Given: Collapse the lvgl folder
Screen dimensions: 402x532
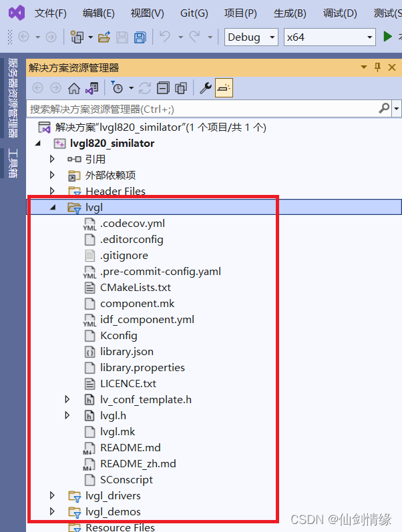Looking at the screenshot, I should coord(53,208).
